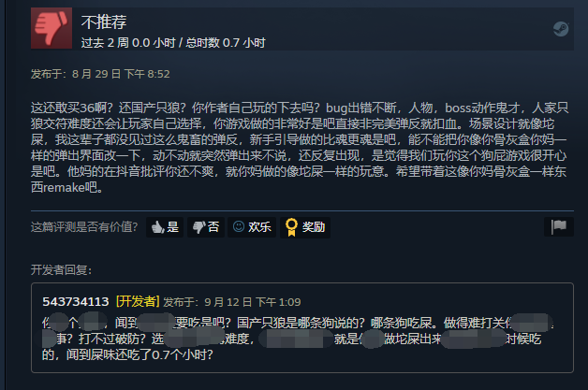Click the smiley face icon beside 欢乐
This screenshot has height=390, width=588.
[x=239, y=226]
